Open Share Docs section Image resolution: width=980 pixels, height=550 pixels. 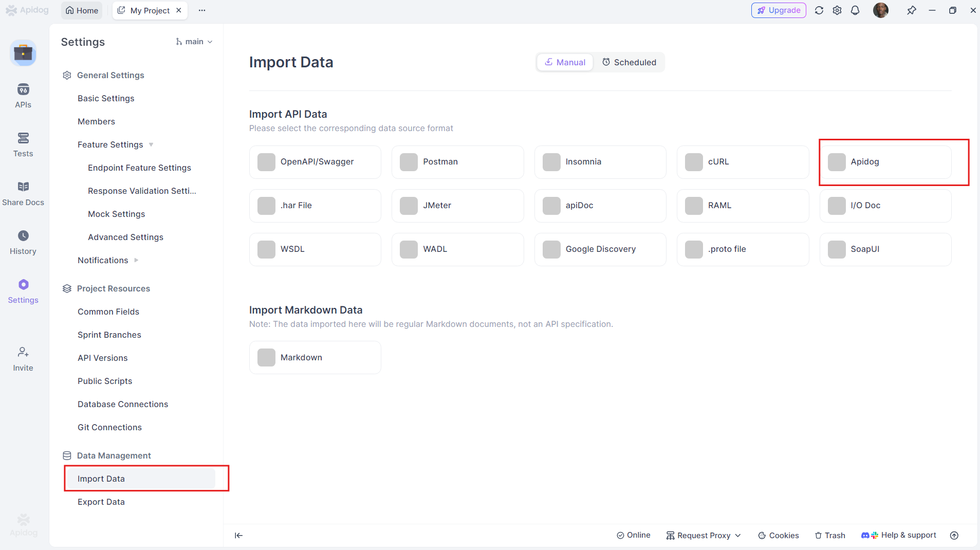23,194
